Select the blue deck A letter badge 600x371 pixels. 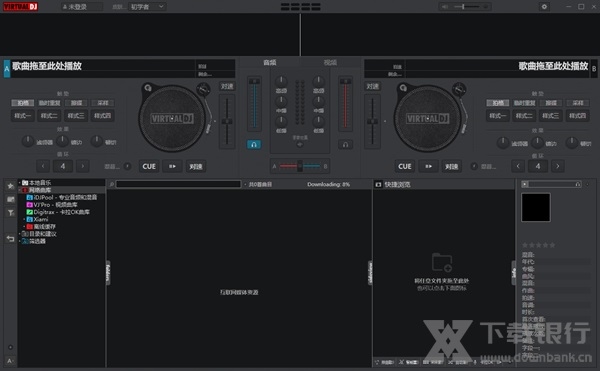tap(7, 69)
